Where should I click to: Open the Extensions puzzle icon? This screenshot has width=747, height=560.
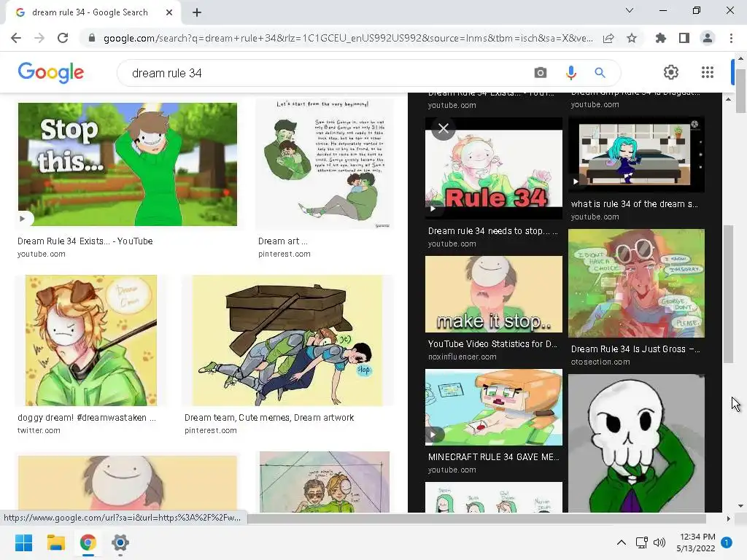pos(661,38)
